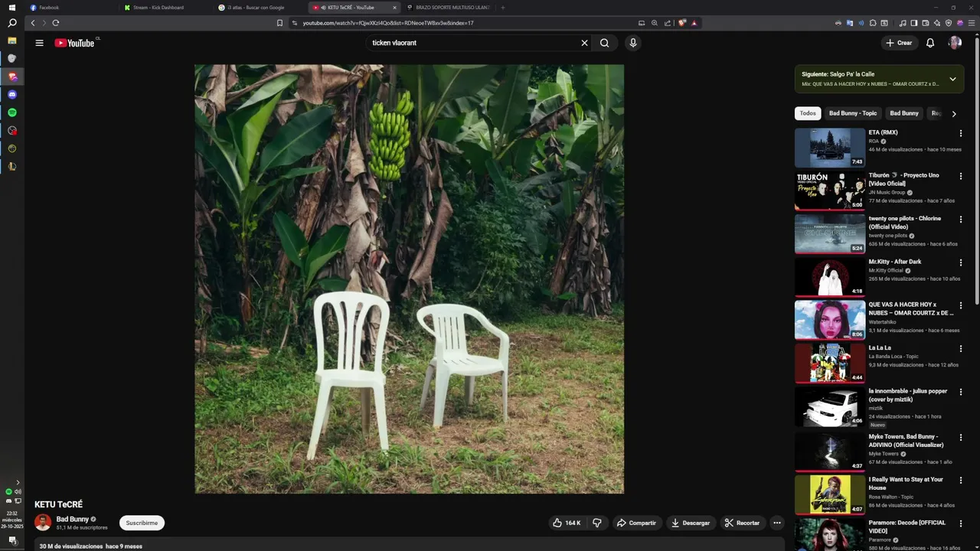Expand the Siguiente playlist panel chevron
Image resolution: width=980 pixels, height=551 pixels.
pos(952,79)
